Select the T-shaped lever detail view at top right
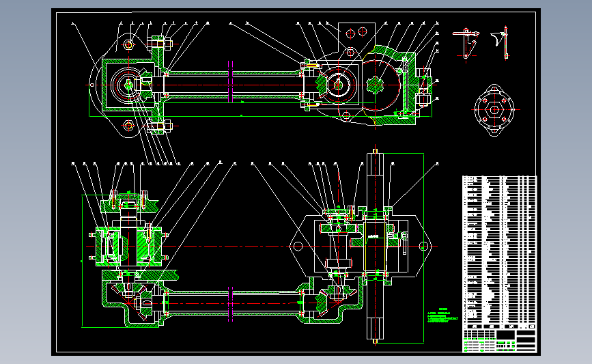This screenshot has width=592, height=364. (466, 44)
